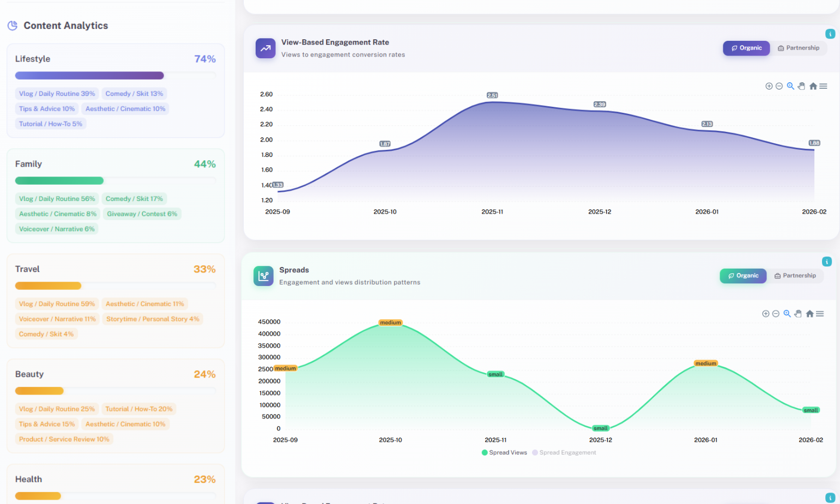Open the engagement rate chart hamburger menu

click(823, 86)
